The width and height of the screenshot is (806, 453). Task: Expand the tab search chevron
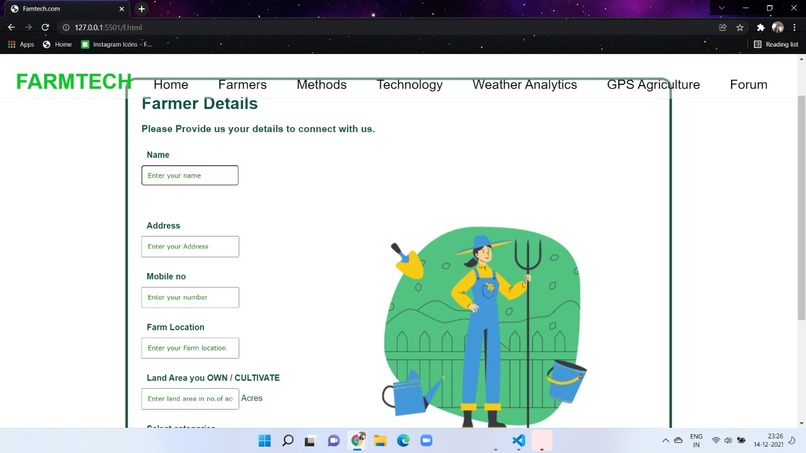(x=722, y=8)
